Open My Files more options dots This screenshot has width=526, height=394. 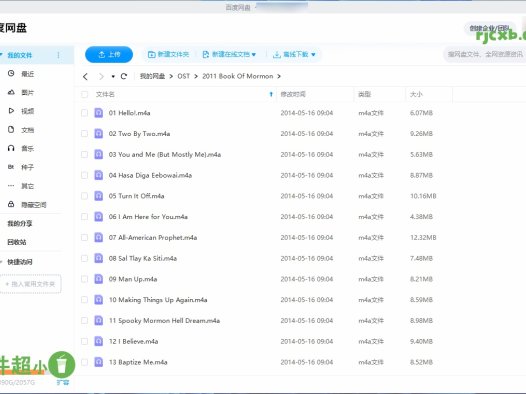click(58, 55)
